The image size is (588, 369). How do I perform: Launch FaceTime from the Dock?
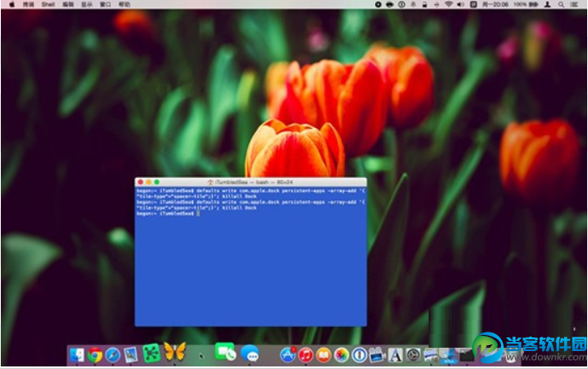pos(225,352)
